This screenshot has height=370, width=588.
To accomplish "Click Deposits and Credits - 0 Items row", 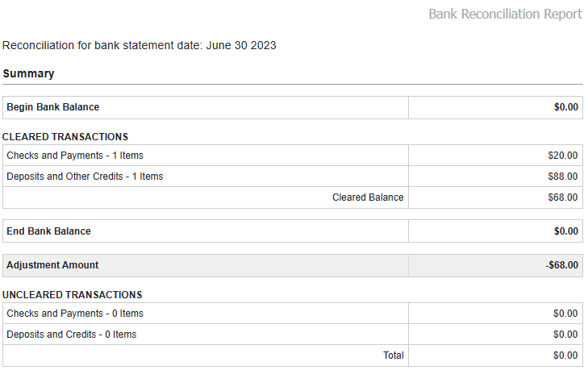I will [72, 335].
